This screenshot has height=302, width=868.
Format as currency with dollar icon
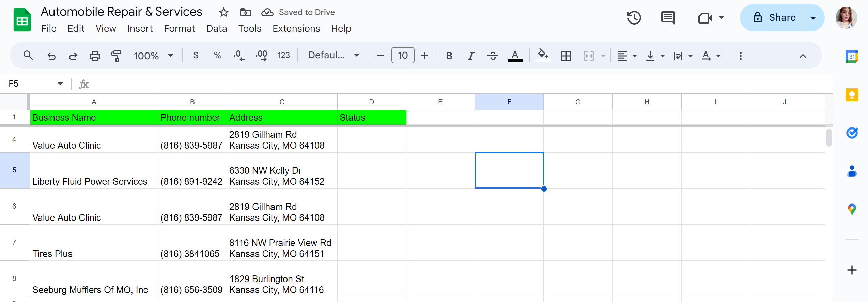[196, 55]
